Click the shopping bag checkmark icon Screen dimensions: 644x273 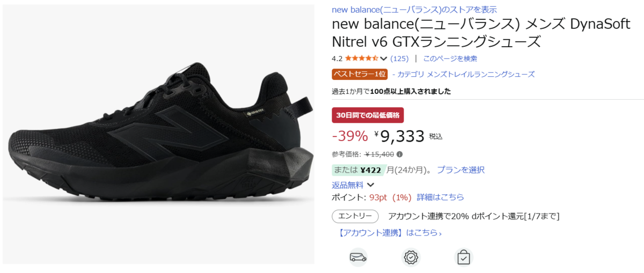click(464, 257)
